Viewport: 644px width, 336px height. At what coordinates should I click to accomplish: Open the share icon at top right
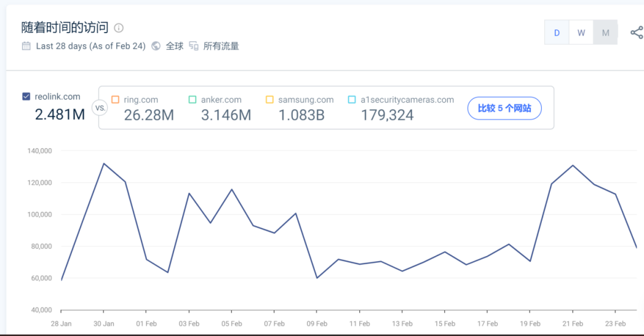tap(637, 33)
